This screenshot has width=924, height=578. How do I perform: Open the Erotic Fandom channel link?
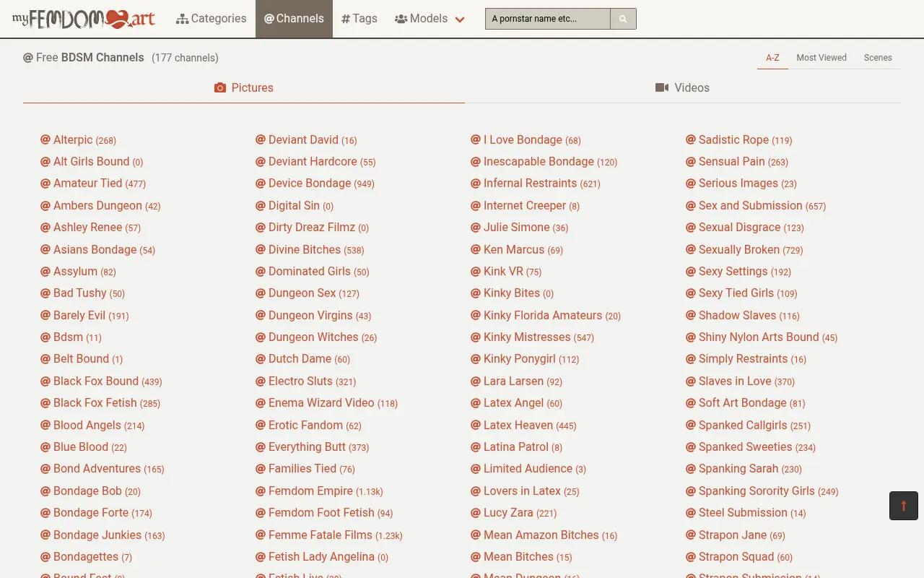(x=308, y=426)
